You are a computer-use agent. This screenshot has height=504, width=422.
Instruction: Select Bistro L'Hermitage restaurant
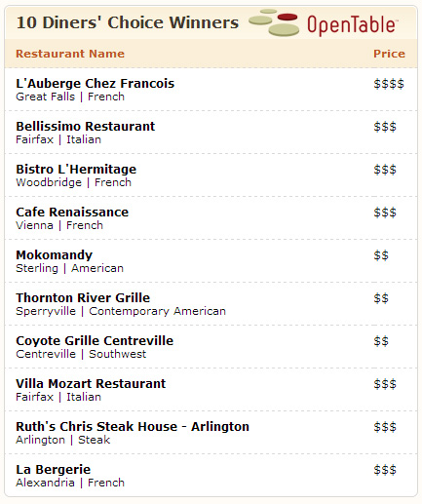(x=76, y=170)
